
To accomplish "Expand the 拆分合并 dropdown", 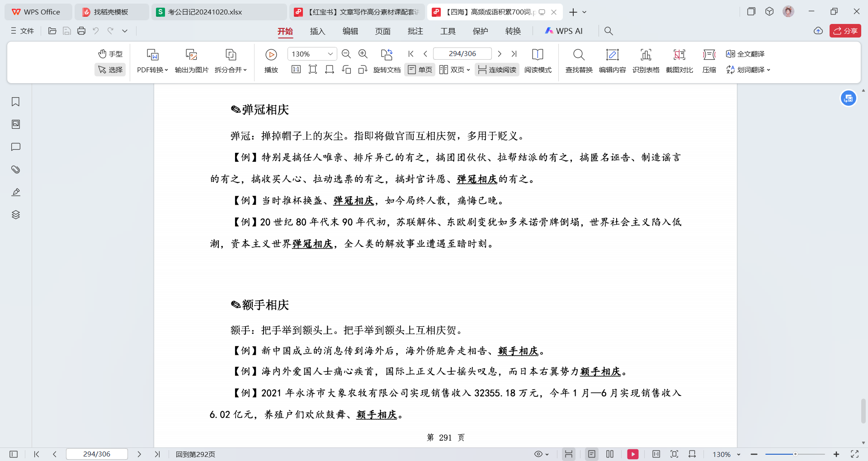I will (x=231, y=70).
